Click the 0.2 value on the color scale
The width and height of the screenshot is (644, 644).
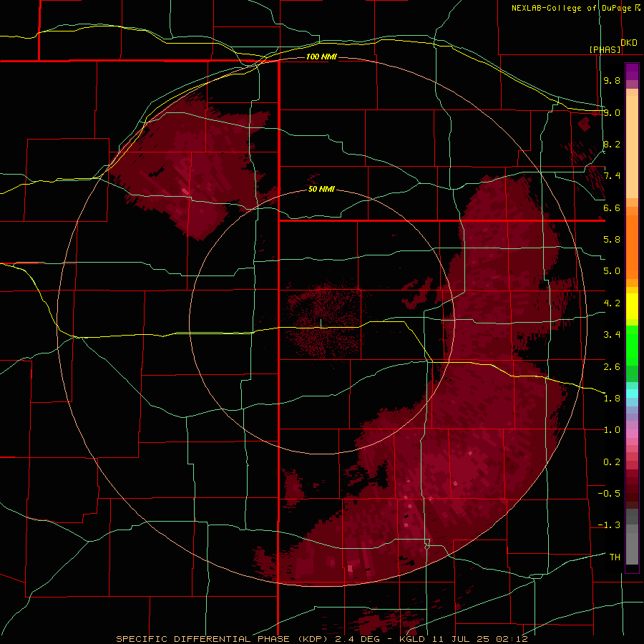pos(612,462)
